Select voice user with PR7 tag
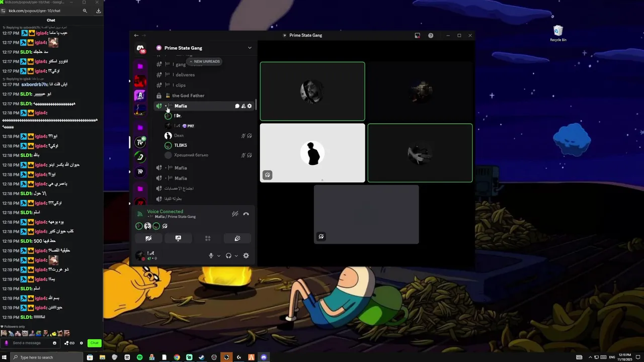This screenshot has height=362, width=644. pos(208,126)
